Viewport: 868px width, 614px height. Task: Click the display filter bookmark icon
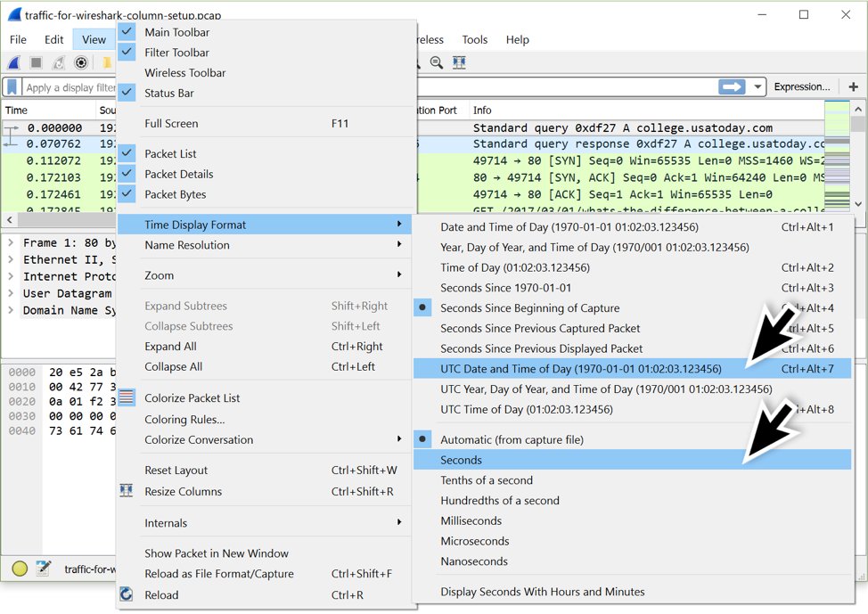[x=12, y=87]
